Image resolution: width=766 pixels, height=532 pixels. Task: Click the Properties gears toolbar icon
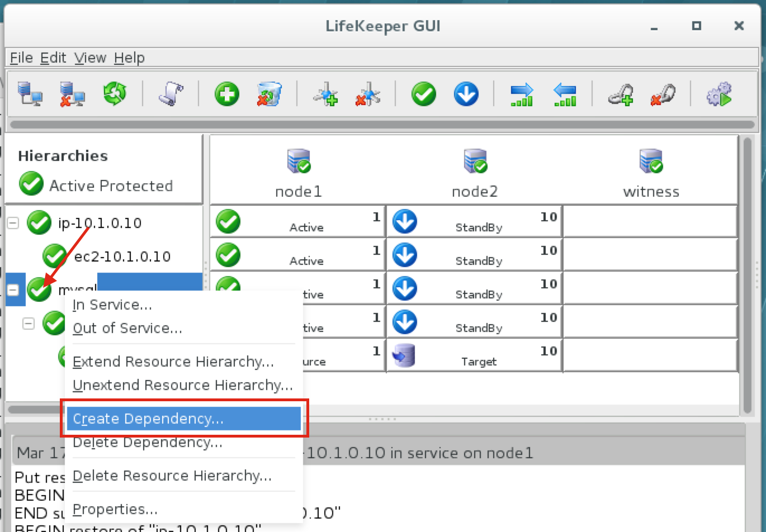[719, 94]
